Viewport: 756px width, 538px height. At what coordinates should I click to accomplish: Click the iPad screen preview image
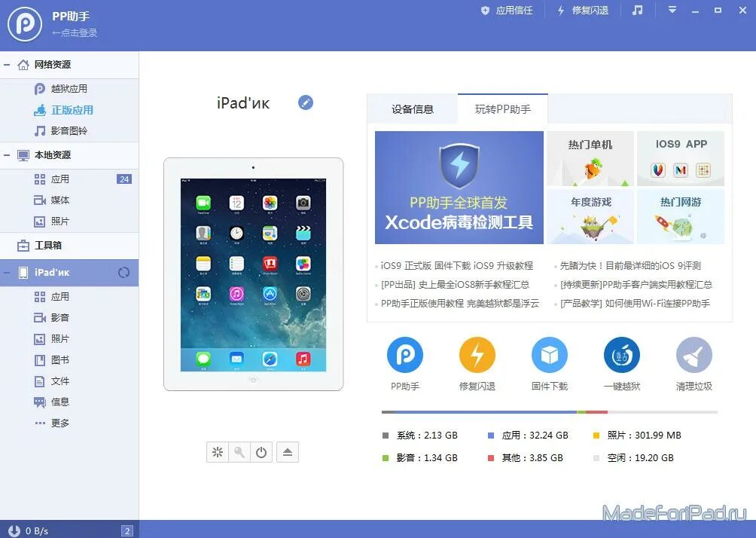[253, 274]
